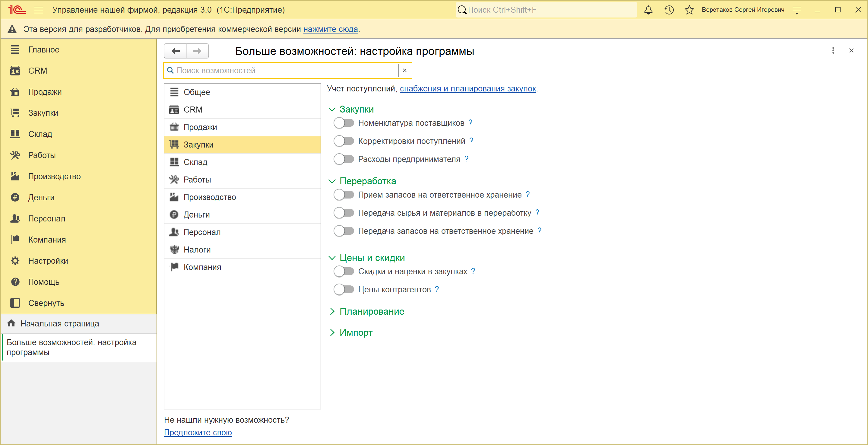The width and height of the screenshot is (868, 445).
Task: Click the magnifier icon in feature search
Action: pos(170,71)
